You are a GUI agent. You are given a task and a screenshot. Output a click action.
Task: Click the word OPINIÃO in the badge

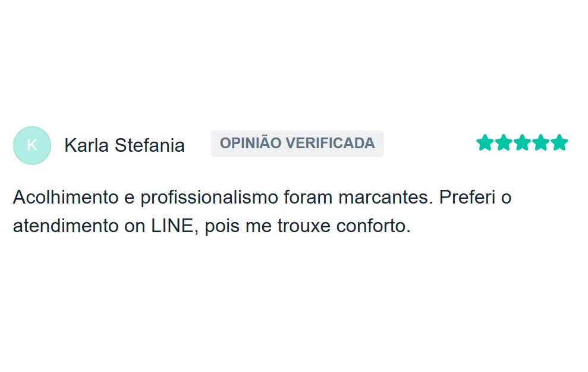250,143
